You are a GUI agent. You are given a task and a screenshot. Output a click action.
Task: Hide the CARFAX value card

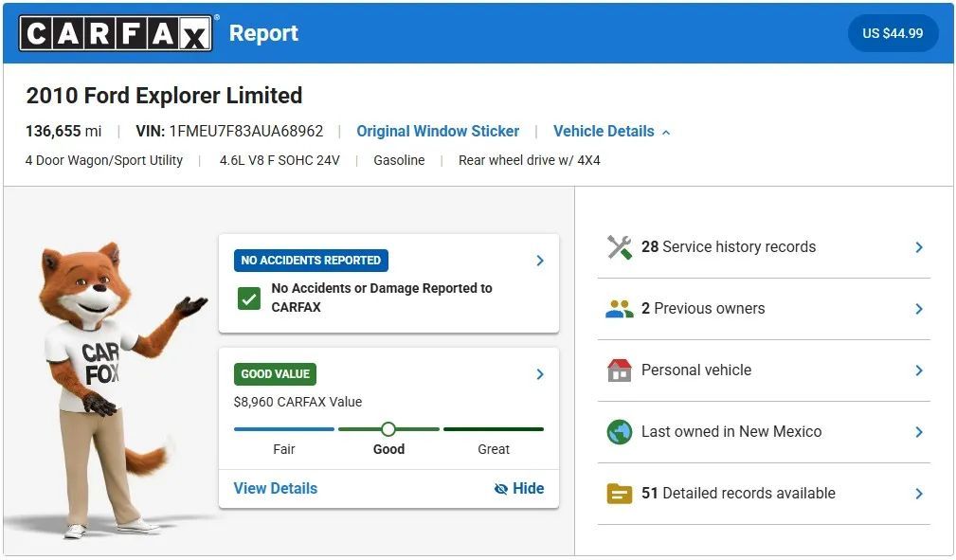coord(528,489)
